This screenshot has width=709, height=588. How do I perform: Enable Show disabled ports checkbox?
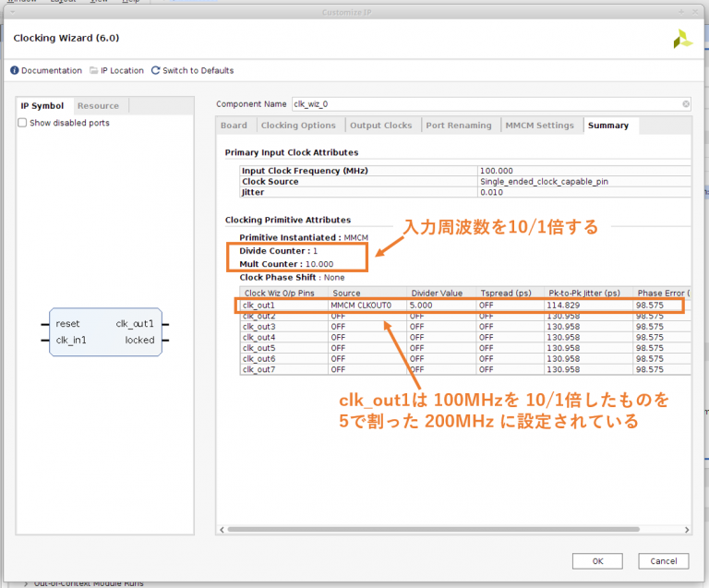23,123
